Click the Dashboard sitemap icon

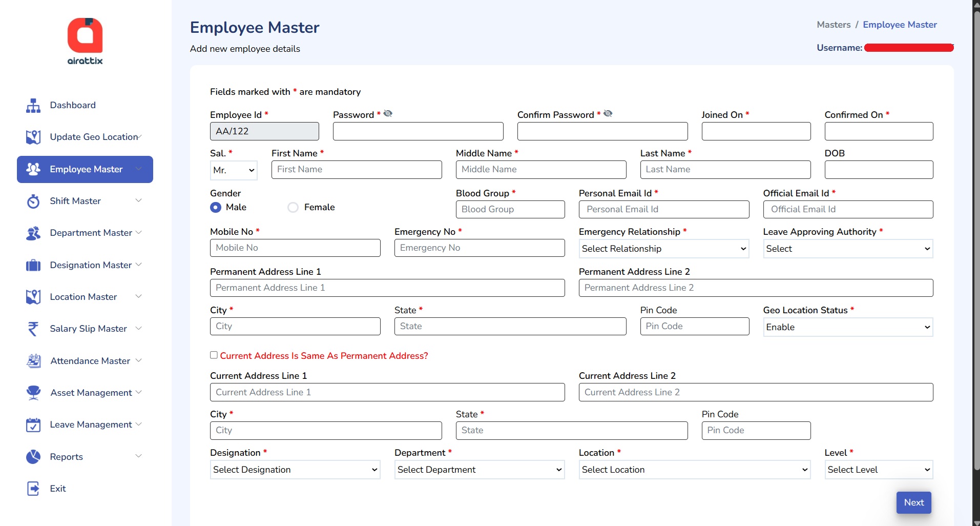coord(33,106)
